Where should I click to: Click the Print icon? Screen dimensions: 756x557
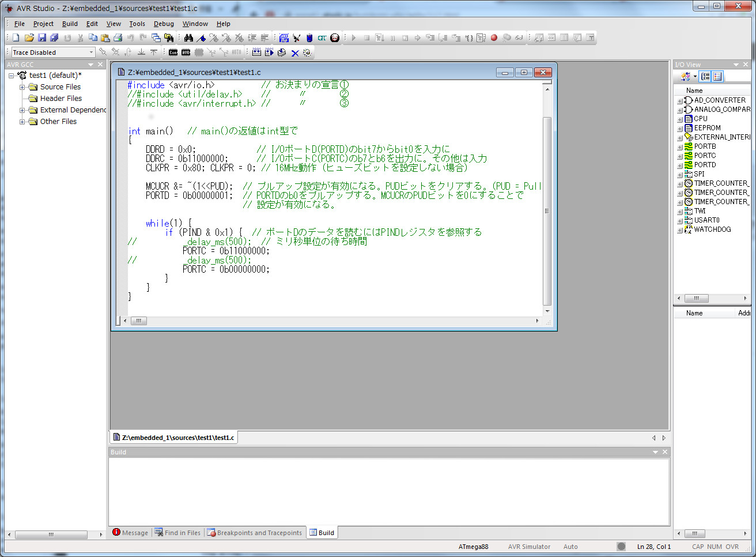coord(118,37)
